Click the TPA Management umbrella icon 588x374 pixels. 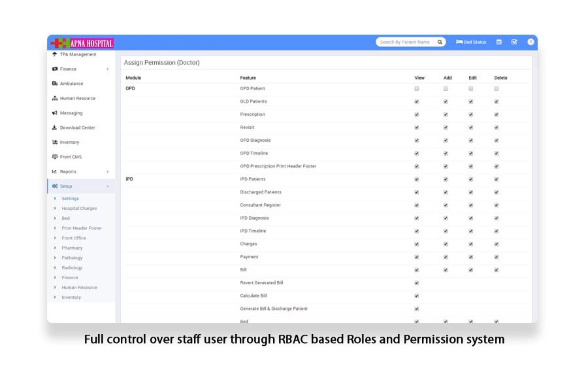point(55,54)
